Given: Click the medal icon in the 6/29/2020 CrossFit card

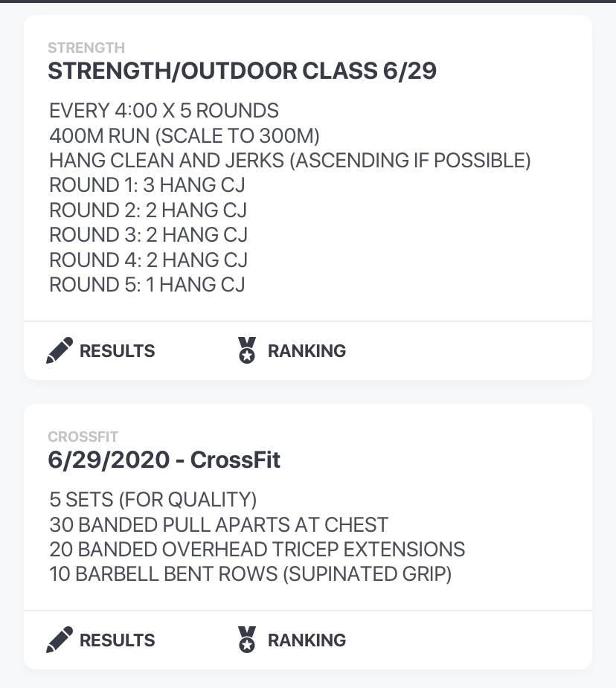Looking at the screenshot, I should (247, 640).
